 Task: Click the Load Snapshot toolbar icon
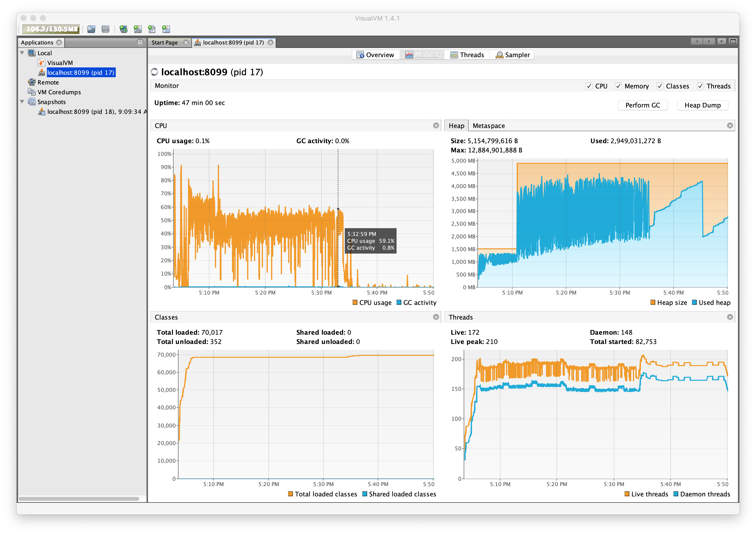point(91,29)
